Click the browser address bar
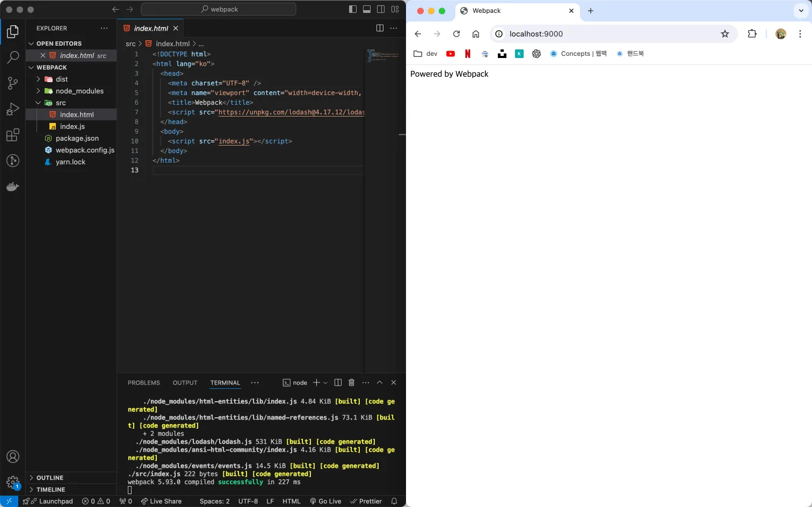The width and height of the screenshot is (812, 507). click(x=607, y=34)
